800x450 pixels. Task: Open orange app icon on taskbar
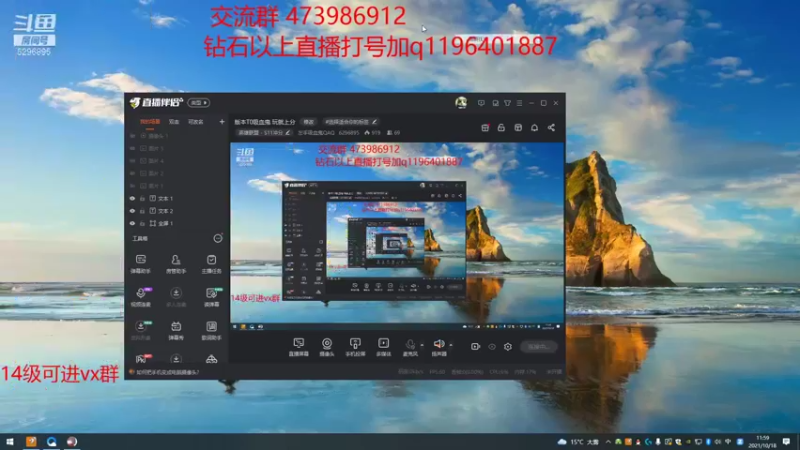[31, 442]
